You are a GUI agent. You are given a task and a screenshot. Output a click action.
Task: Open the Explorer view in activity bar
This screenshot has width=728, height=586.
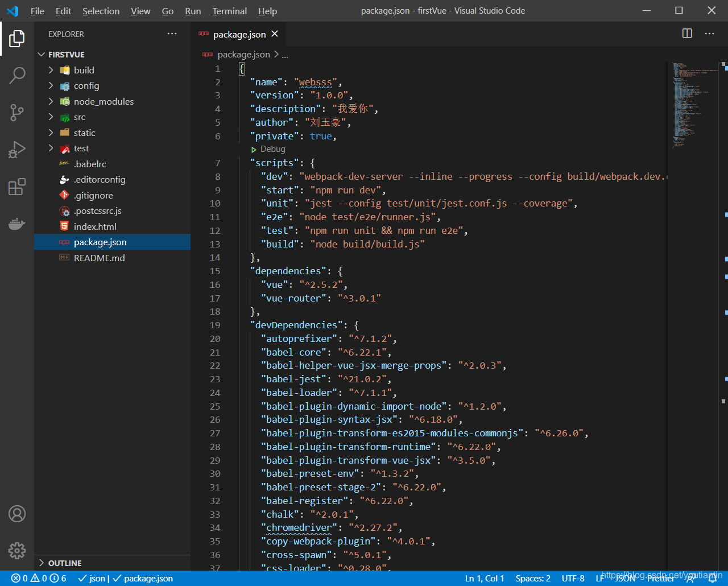17,39
